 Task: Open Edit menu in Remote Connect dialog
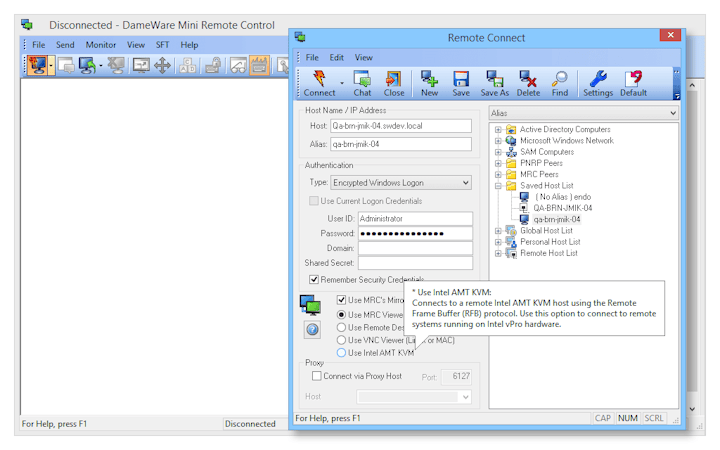point(336,57)
